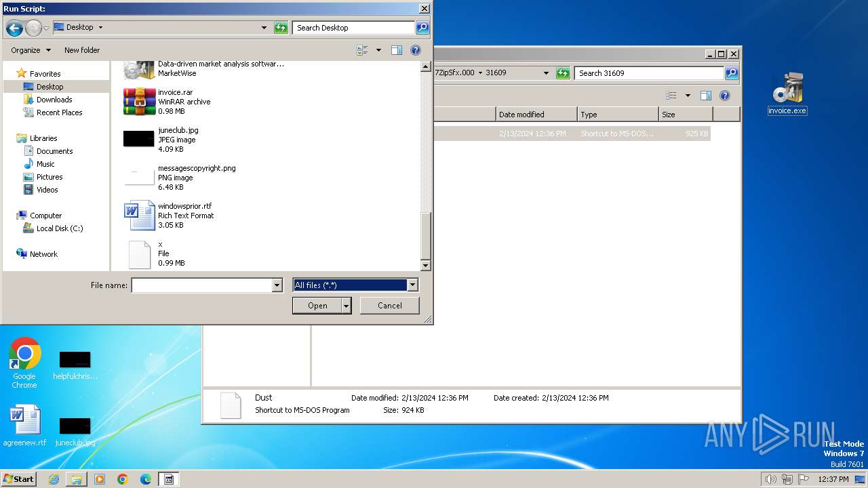
Task: Select the MarketWise application icon
Action: click(139, 69)
